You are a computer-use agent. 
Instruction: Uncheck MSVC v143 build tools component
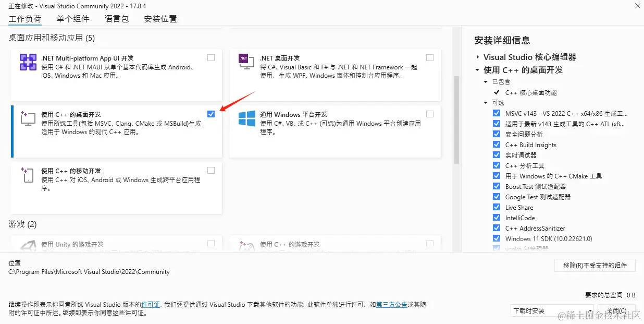(497, 113)
